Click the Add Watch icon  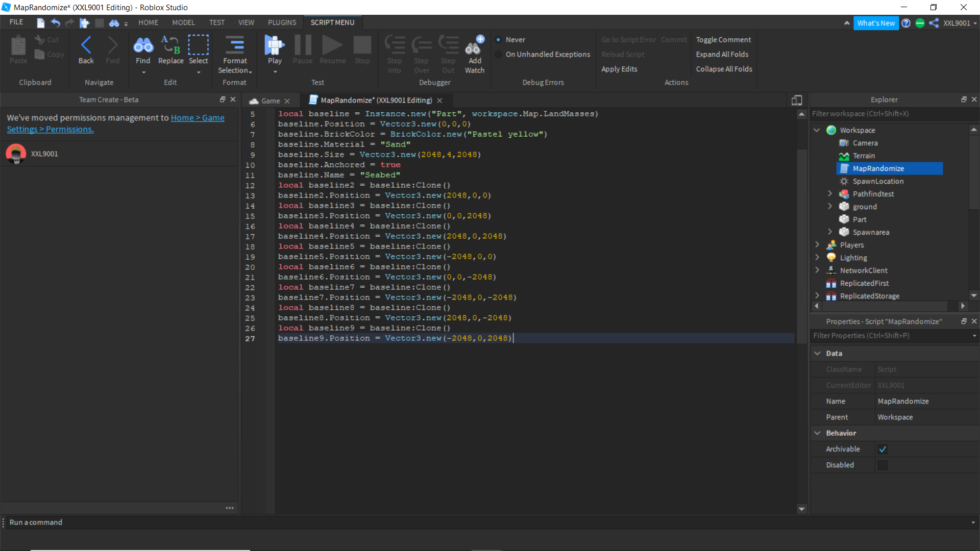pos(474,46)
